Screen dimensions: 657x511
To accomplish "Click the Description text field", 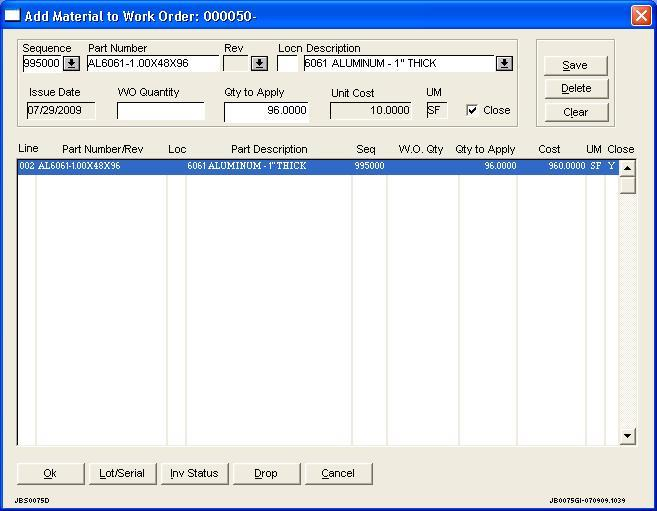I will click(399, 64).
